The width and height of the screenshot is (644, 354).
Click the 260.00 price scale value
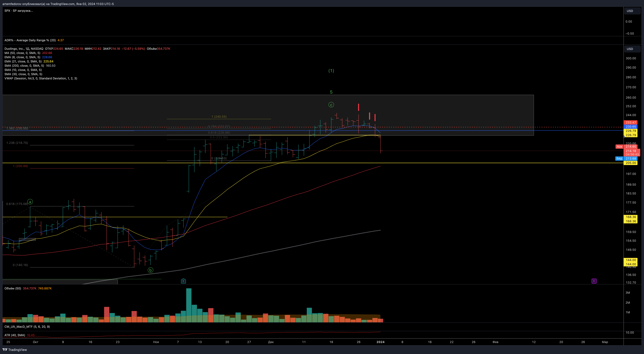pyautogui.click(x=631, y=98)
